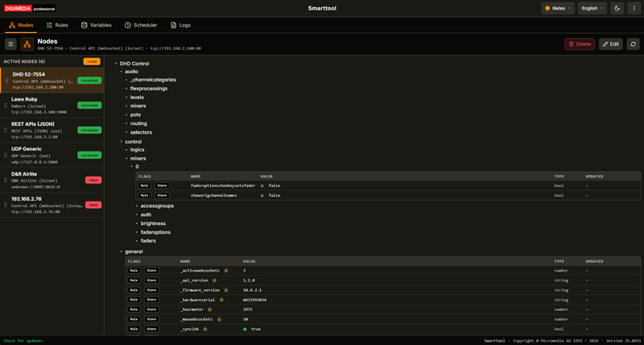Click drag handle of UDP Generic node
Viewport: 644px width, 345px height.
click(x=6, y=155)
